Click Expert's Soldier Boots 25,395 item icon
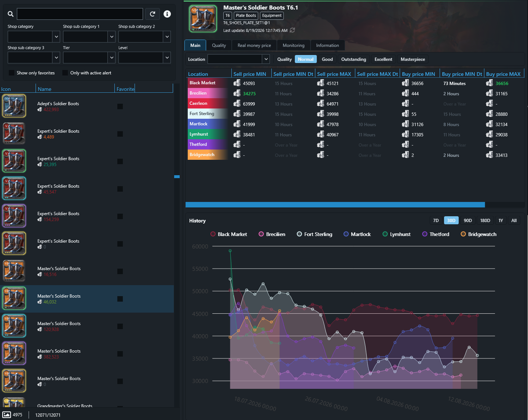Screen dimensions: 528x420 point(14,161)
